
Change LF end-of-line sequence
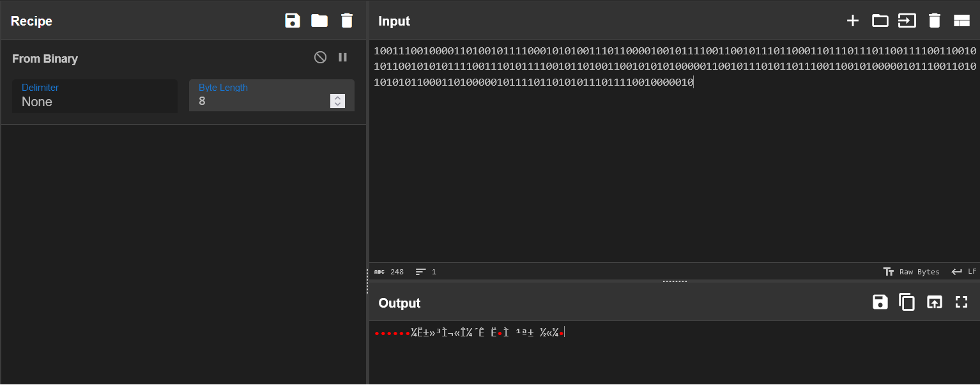[964, 272]
